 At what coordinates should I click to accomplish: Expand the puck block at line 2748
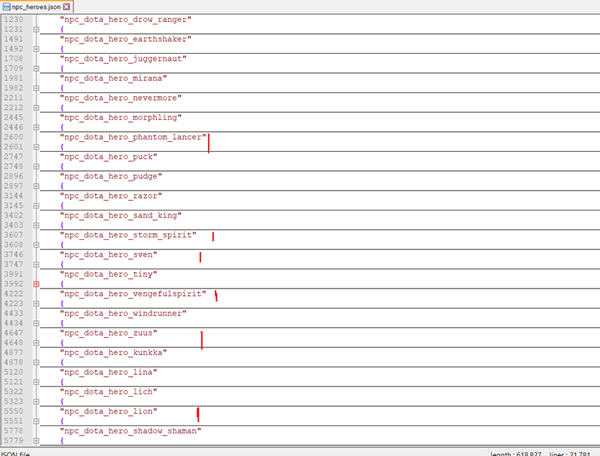pyautogui.click(x=36, y=166)
